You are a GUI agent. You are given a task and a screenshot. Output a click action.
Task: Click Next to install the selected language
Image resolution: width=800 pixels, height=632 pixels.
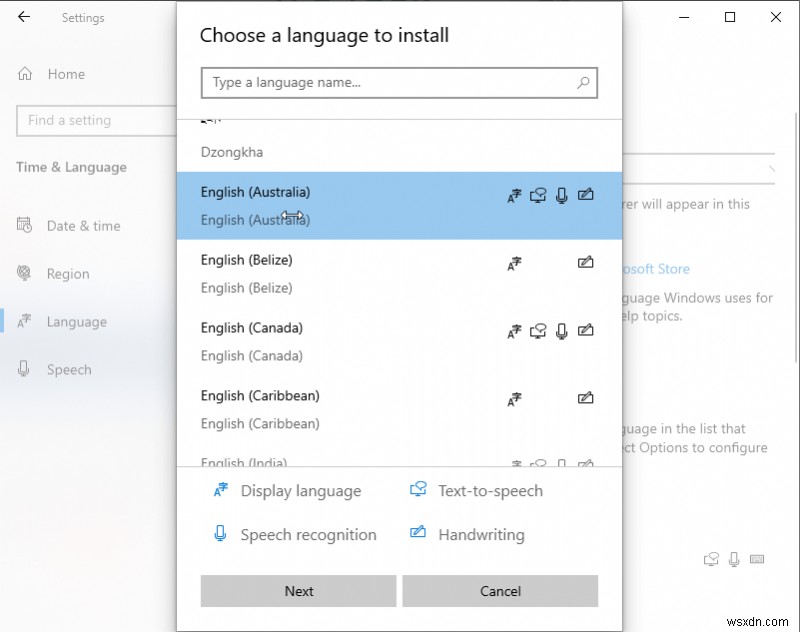pyautogui.click(x=297, y=591)
